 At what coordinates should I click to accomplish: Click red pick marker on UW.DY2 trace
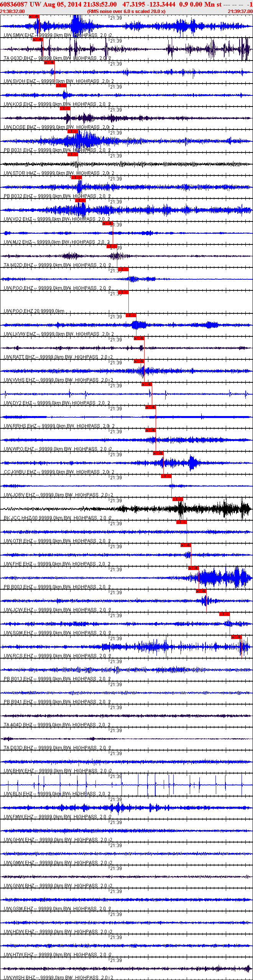[147, 384]
